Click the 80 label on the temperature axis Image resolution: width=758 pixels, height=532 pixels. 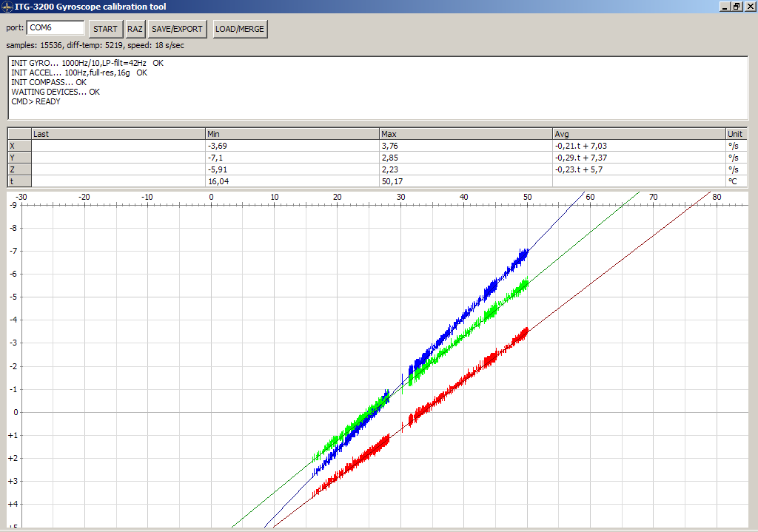(x=717, y=197)
